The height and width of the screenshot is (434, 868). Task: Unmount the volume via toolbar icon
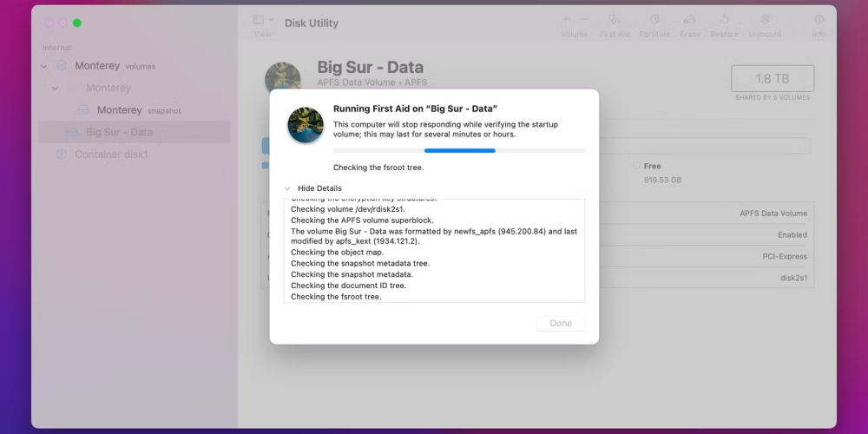pos(765,19)
